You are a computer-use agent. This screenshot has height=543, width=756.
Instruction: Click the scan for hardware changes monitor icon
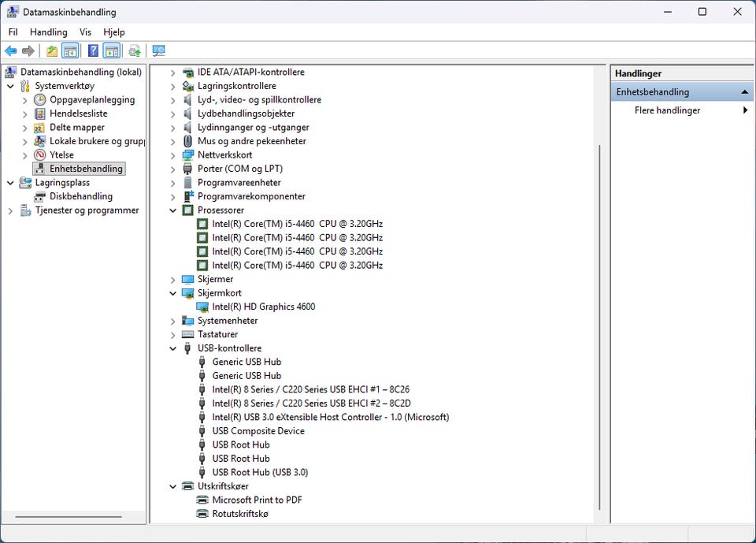(x=158, y=50)
